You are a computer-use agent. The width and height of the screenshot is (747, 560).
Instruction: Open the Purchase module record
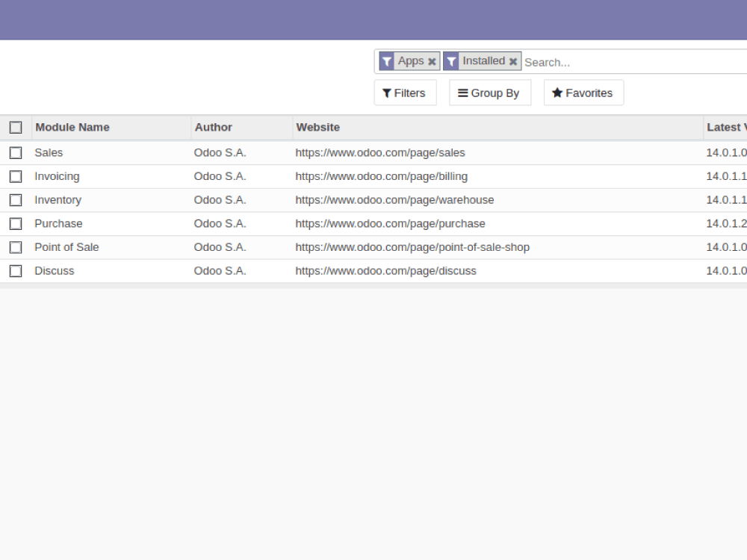(x=58, y=223)
